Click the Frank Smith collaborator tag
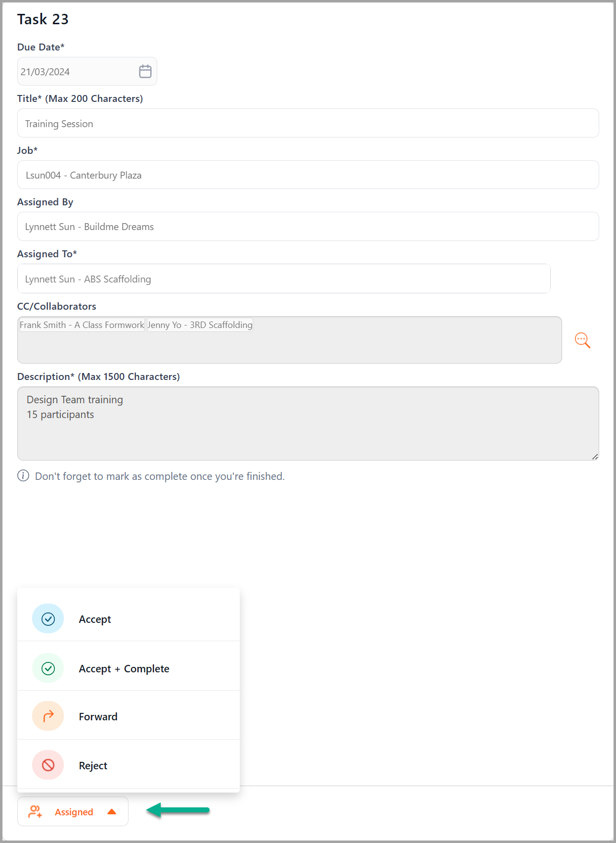The height and width of the screenshot is (843, 616). (x=82, y=325)
